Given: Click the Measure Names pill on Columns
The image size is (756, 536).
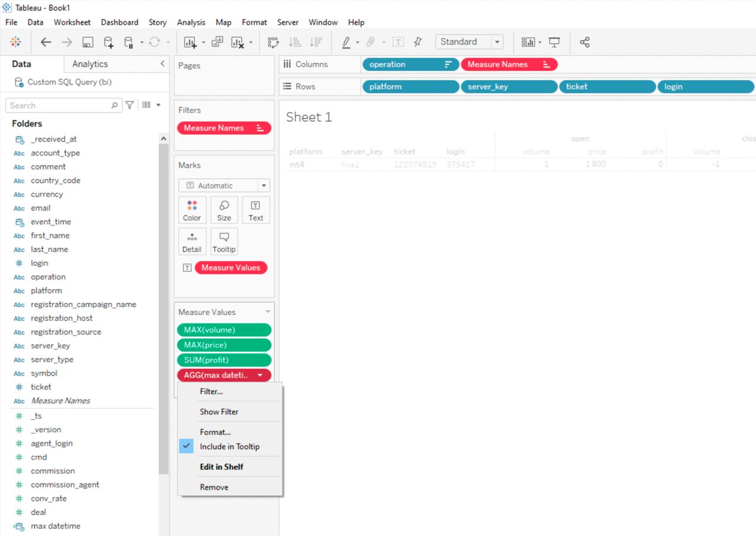Looking at the screenshot, I should point(509,64).
